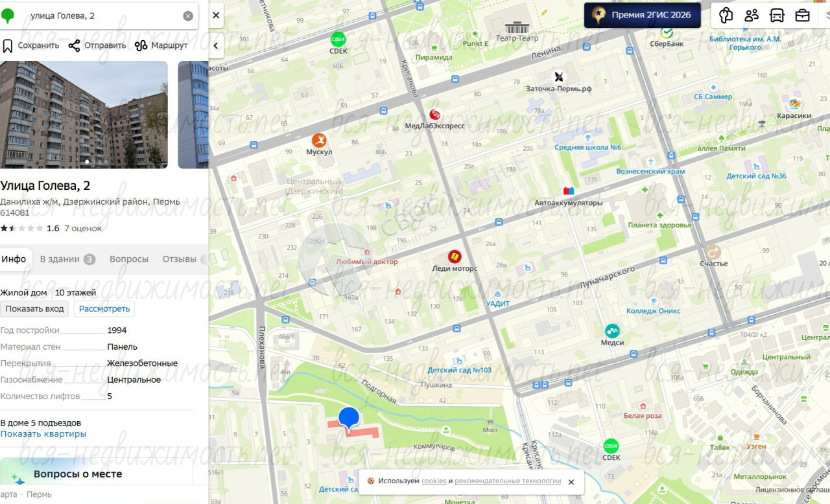Open the Детский сад №36 label
Image resolution: width=830 pixels, height=504 pixels.
(756, 176)
